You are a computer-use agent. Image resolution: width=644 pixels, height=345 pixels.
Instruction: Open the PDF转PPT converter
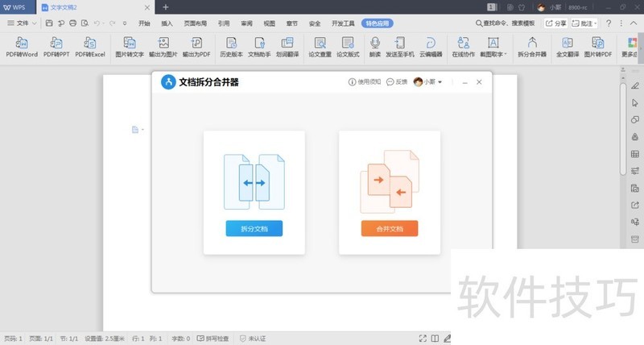coord(56,47)
